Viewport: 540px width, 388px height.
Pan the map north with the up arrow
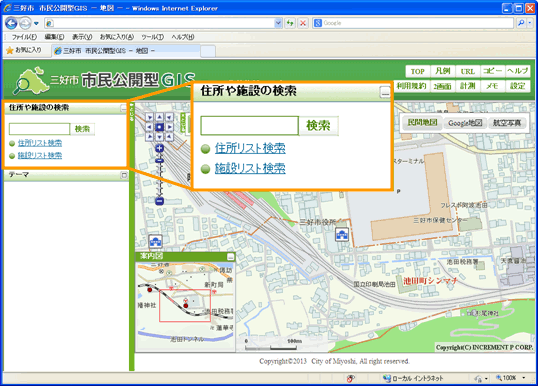pyautogui.click(x=159, y=117)
